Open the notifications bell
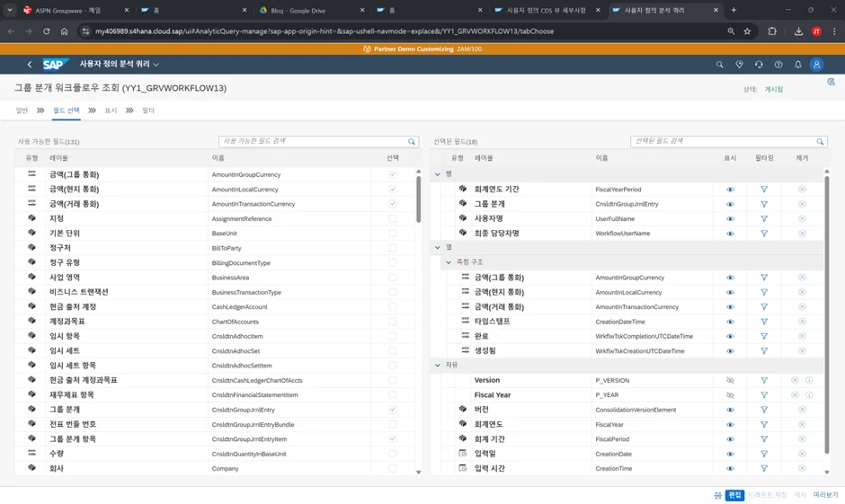This screenshot has width=845, height=504. [797, 65]
